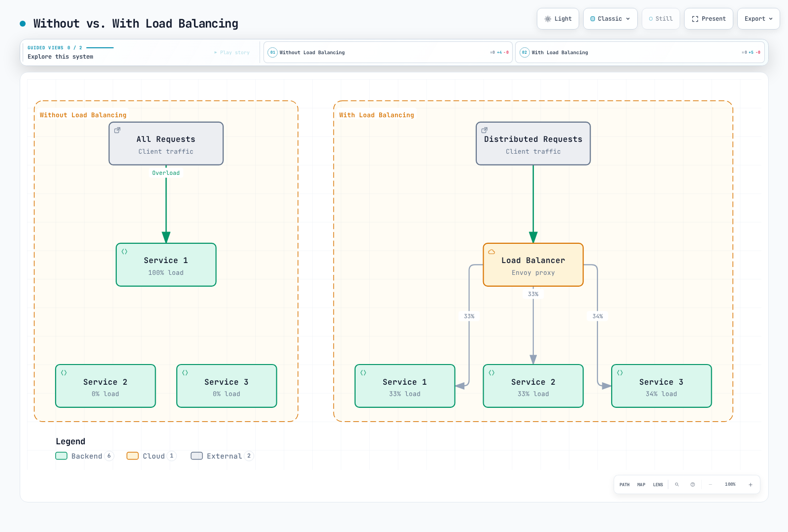The height and width of the screenshot is (532, 788).
Task: Toggle the Still animation mode
Action: (x=660, y=19)
